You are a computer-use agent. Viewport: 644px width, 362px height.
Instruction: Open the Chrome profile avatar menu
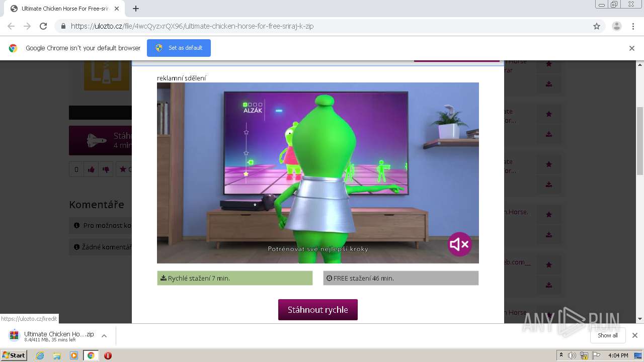tap(616, 26)
